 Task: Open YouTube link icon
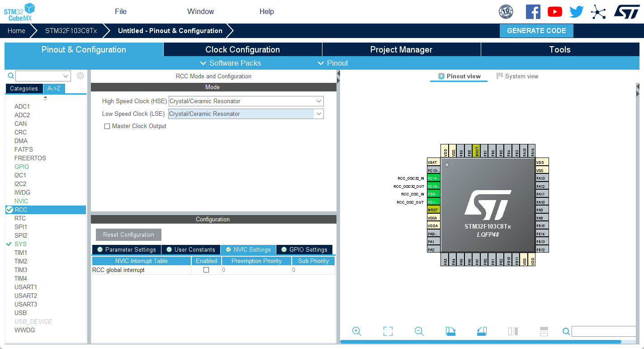pyautogui.click(x=555, y=12)
